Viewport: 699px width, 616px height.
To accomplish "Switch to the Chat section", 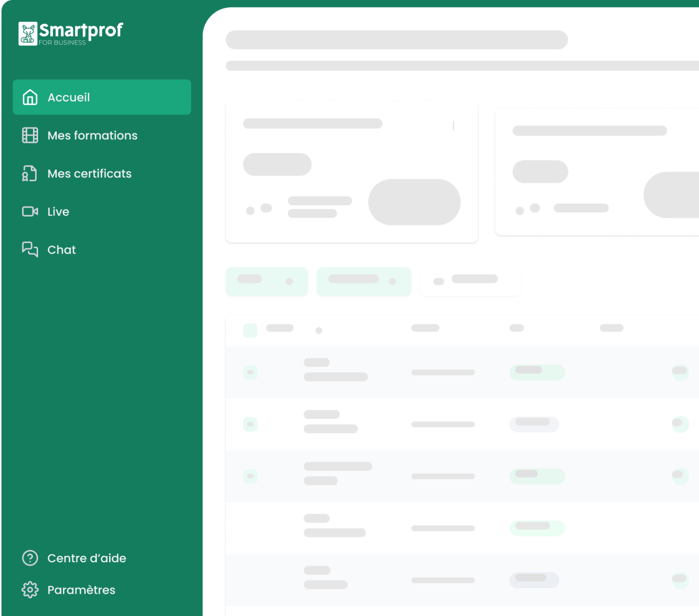I will (x=61, y=249).
